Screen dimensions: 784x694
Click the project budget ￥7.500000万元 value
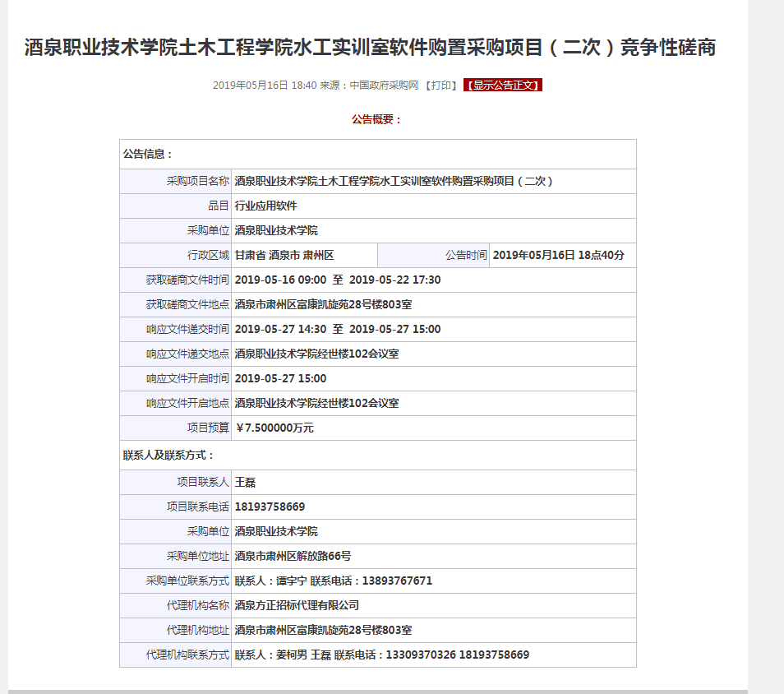point(274,428)
